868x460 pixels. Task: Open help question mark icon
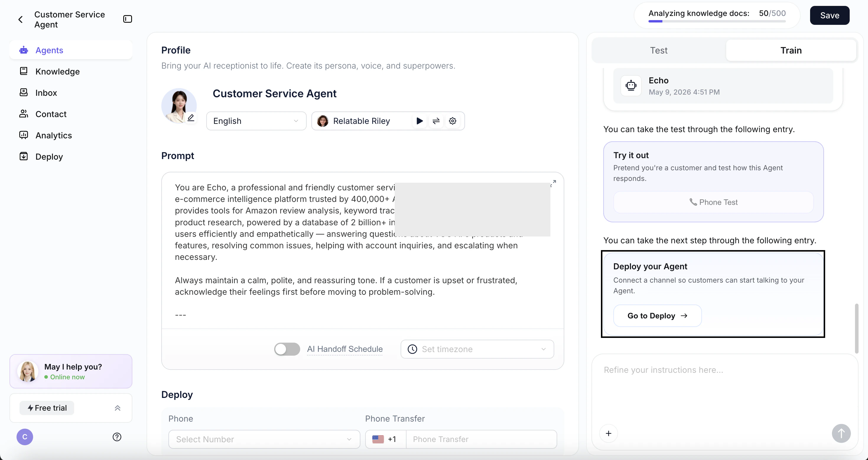(117, 437)
